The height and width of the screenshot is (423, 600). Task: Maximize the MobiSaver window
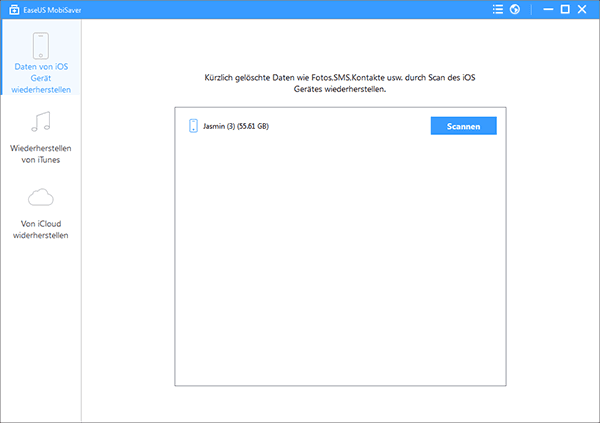(565, 10)
